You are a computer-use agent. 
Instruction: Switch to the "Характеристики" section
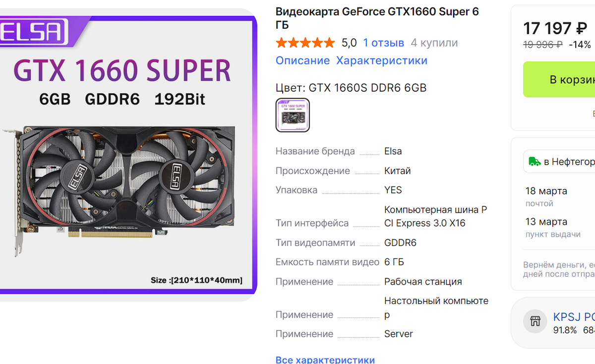(x=382, y=61)
